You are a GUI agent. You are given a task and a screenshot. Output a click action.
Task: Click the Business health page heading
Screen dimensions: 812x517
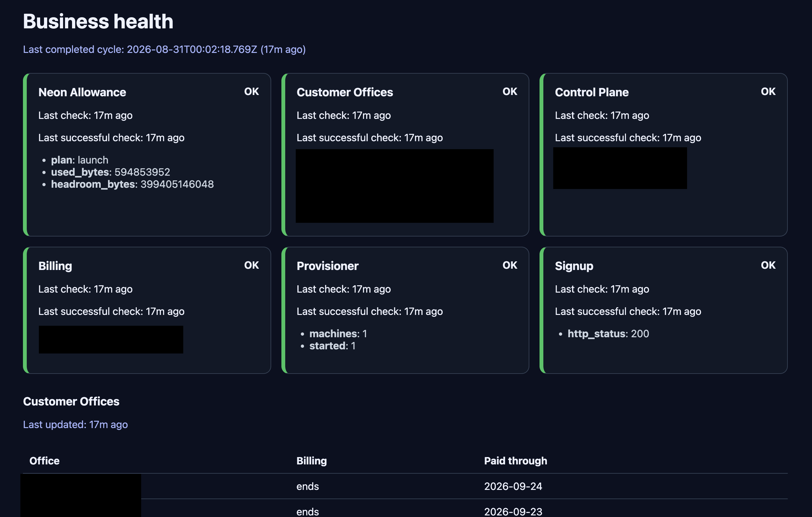pos(98,22)
